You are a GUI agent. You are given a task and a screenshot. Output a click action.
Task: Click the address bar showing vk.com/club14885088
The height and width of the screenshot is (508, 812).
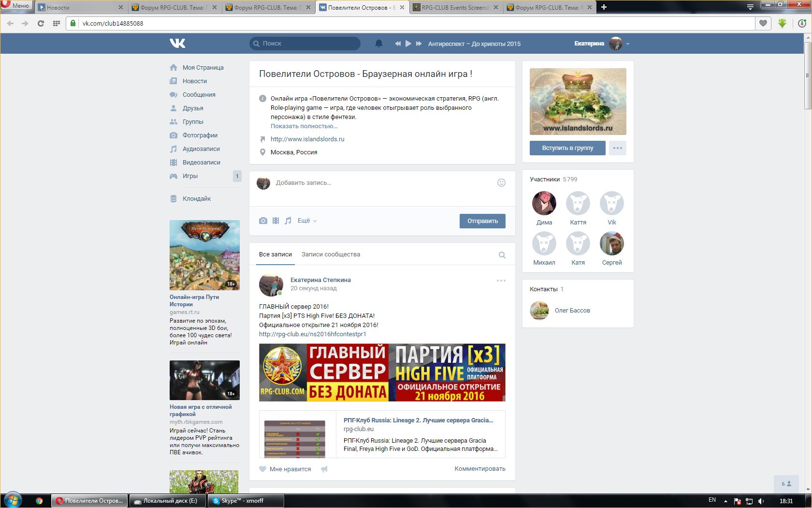(411, 23)
